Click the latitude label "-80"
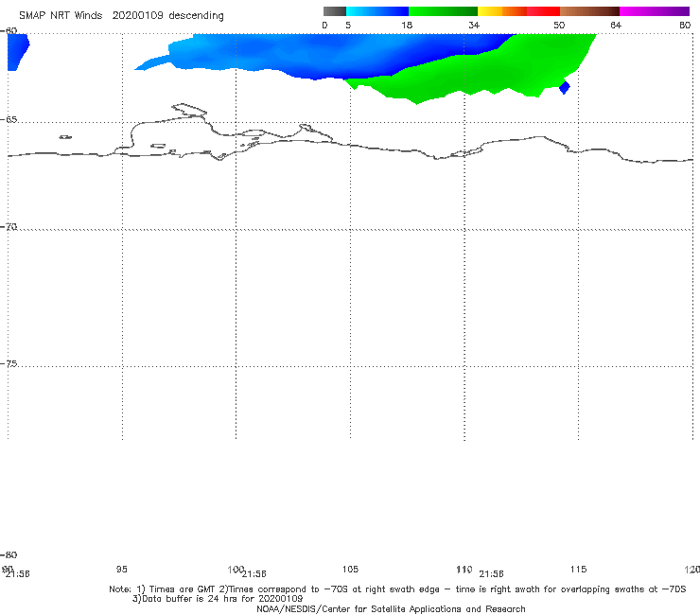 tap(9, 555)
